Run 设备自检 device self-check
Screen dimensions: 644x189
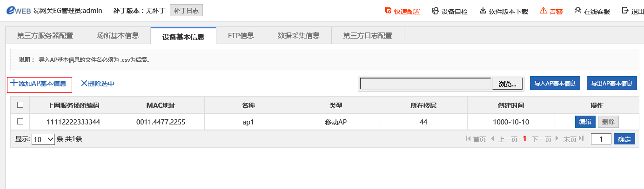click(x=449, y=11)
